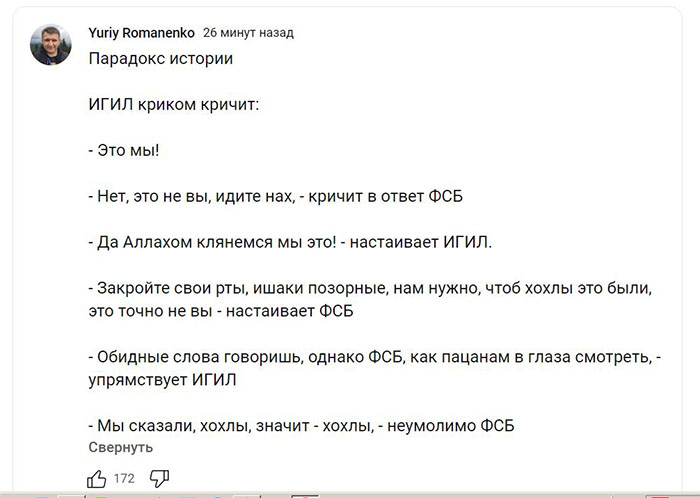The image size is (700, 498).
Task: Click the 172 like count
Action: pos(124,479)
